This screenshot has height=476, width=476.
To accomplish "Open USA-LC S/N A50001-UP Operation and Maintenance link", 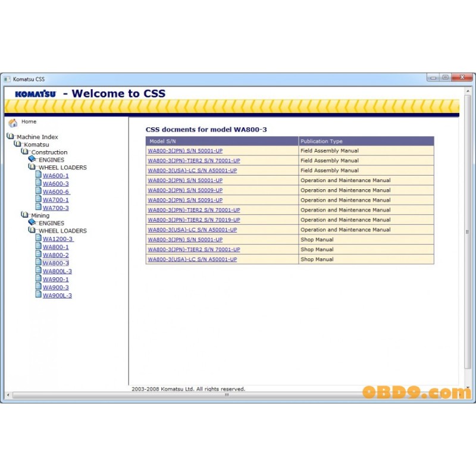I will 192,230.
